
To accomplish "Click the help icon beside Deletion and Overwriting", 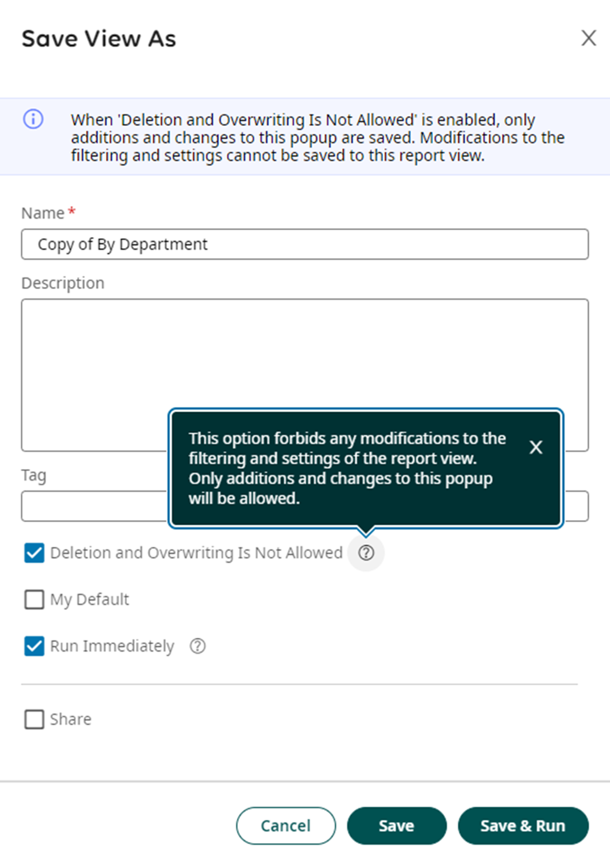I will click(366, 553).
